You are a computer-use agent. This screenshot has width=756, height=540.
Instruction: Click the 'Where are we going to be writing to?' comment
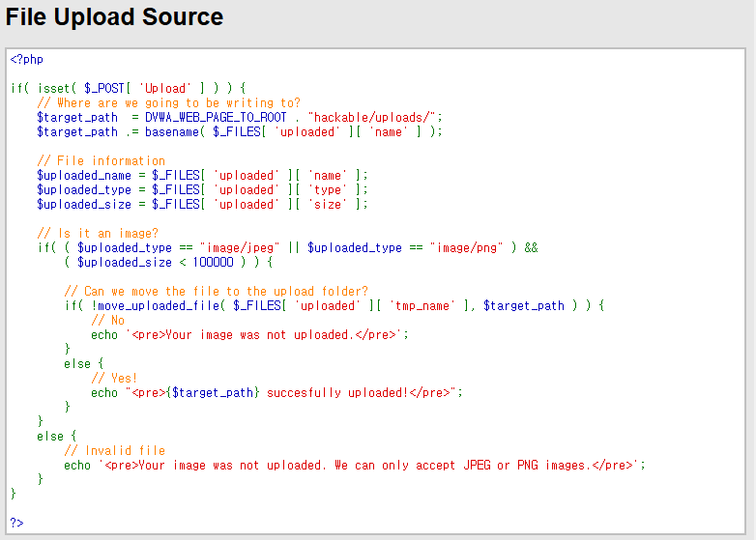169,102
